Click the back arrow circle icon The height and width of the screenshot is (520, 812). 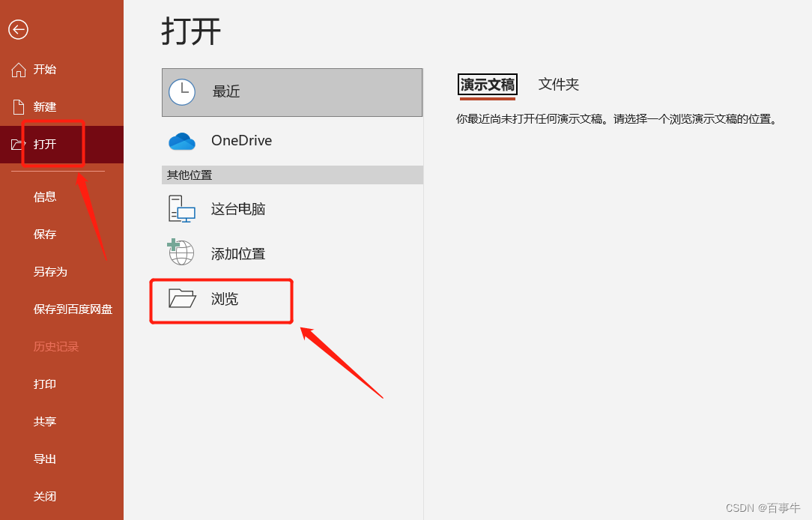point(18,29)
